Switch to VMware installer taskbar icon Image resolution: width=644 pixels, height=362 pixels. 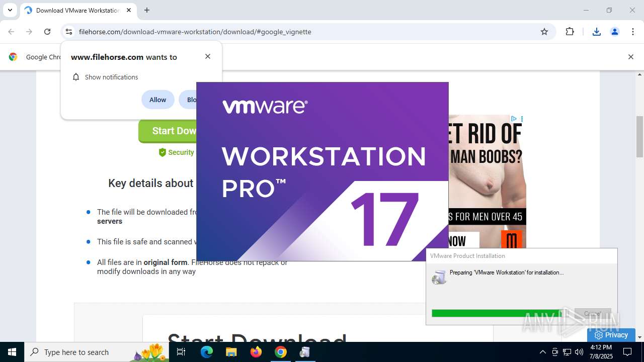click(305, 352)
